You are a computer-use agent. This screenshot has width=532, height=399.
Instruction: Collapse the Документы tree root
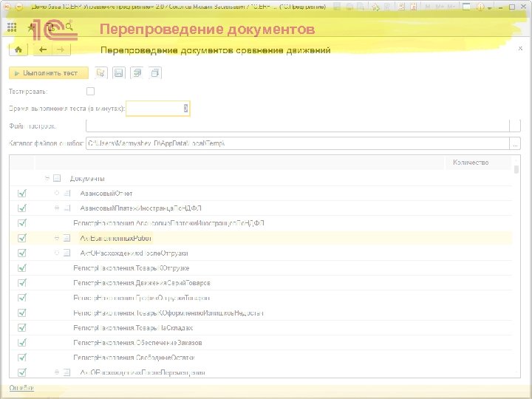click(47, 178)
